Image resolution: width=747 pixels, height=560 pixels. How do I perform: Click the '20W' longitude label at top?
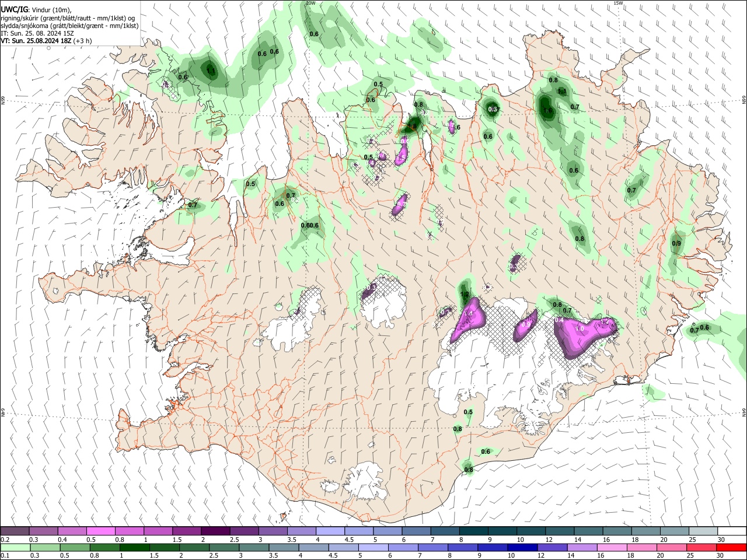310,3
